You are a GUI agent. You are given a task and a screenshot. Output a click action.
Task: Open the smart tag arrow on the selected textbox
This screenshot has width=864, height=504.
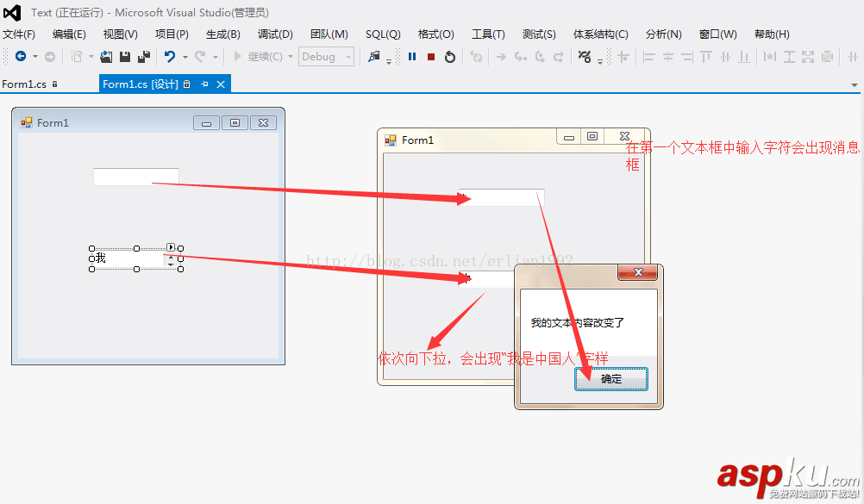coord(172,247)
